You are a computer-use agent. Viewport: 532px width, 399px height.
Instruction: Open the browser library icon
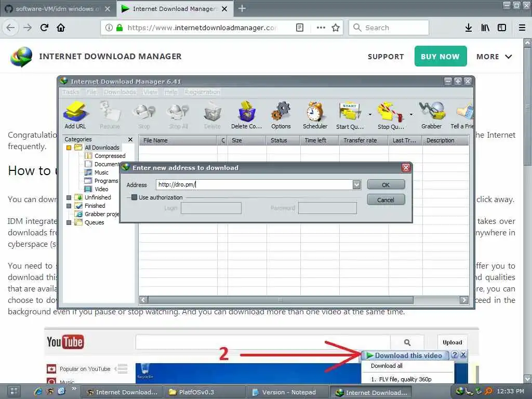pyautogui.click(x=485, y=28)
